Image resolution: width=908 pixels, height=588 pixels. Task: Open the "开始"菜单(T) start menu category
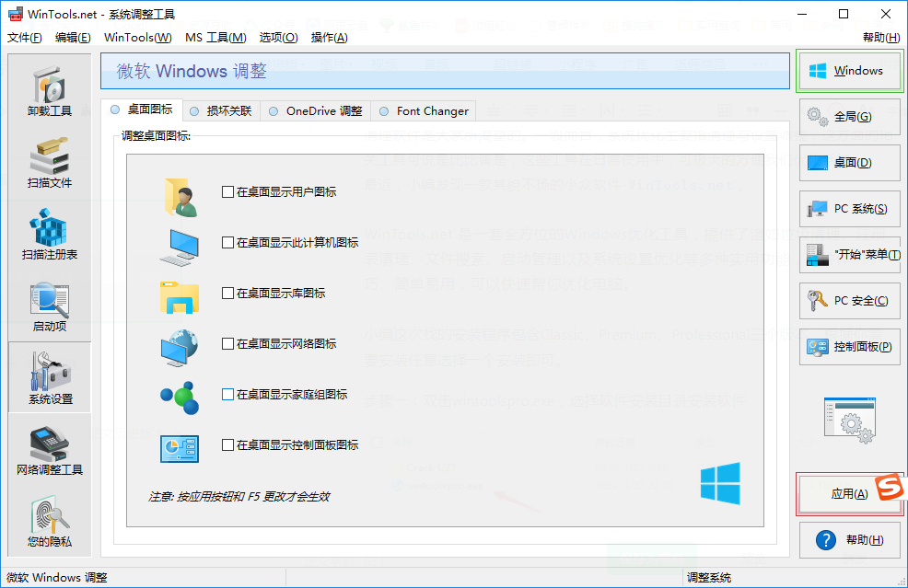(849, 255)
